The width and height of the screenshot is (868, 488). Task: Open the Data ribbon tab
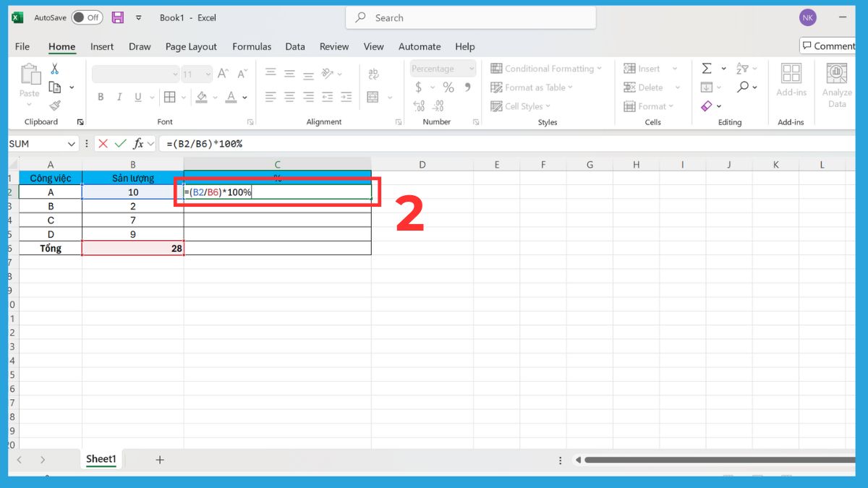(294, 46)
